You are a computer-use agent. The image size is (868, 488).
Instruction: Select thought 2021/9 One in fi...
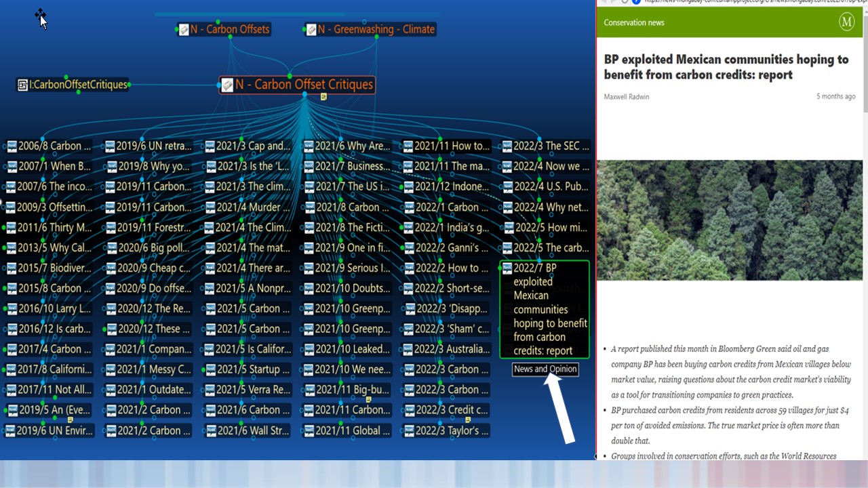coord(347,248)
